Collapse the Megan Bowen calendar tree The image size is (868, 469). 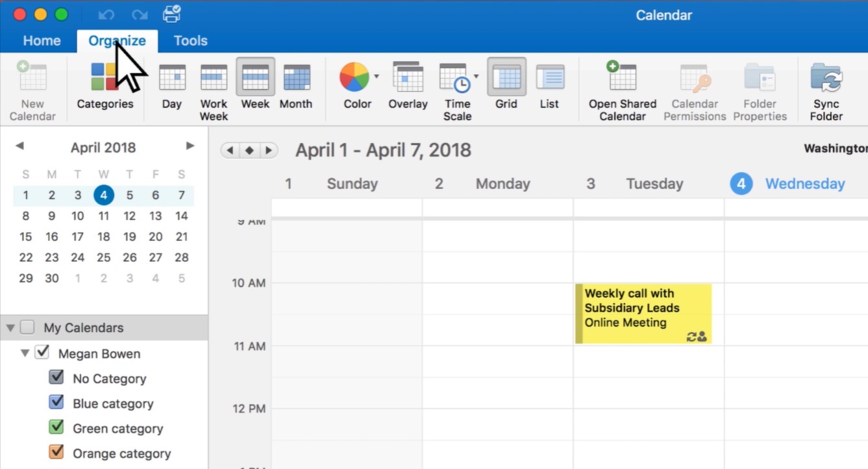point(25,353)
